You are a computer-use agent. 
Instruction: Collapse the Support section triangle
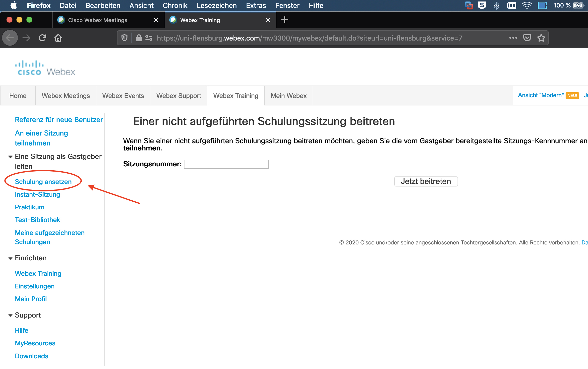[10, 316]
